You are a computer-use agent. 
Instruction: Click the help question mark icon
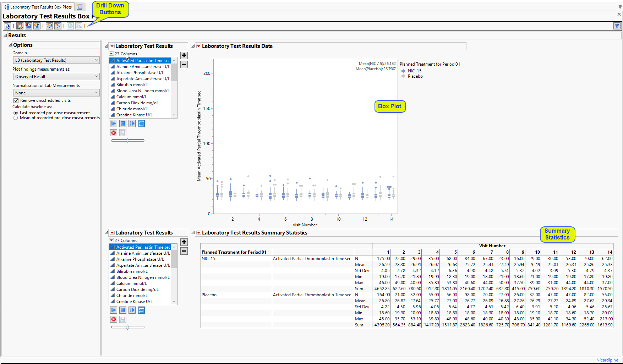click(617, 26)
